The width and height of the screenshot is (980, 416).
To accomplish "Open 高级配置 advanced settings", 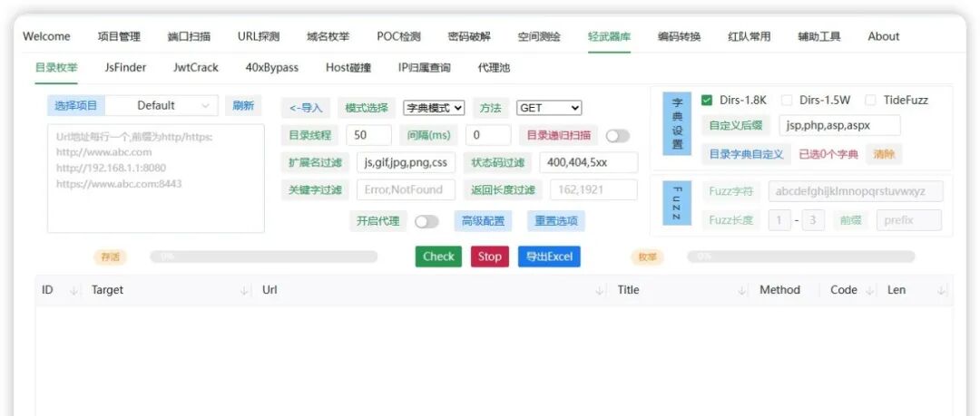I will (483, 221).
